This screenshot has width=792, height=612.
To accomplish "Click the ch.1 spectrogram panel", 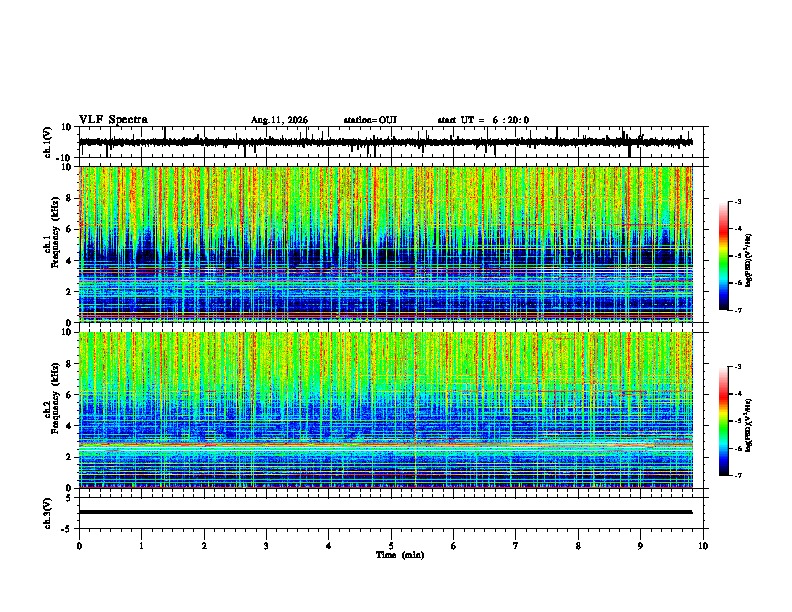I will tap(385, 244).
